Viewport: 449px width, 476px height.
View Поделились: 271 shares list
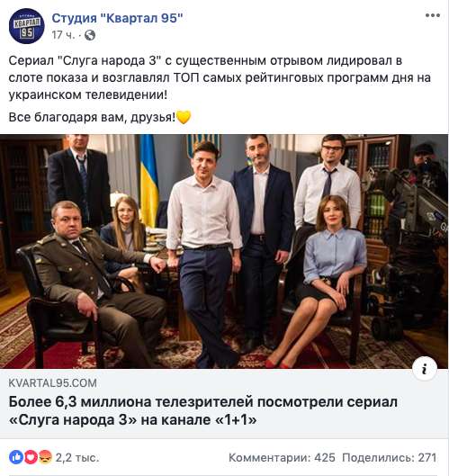coord(390,457)
